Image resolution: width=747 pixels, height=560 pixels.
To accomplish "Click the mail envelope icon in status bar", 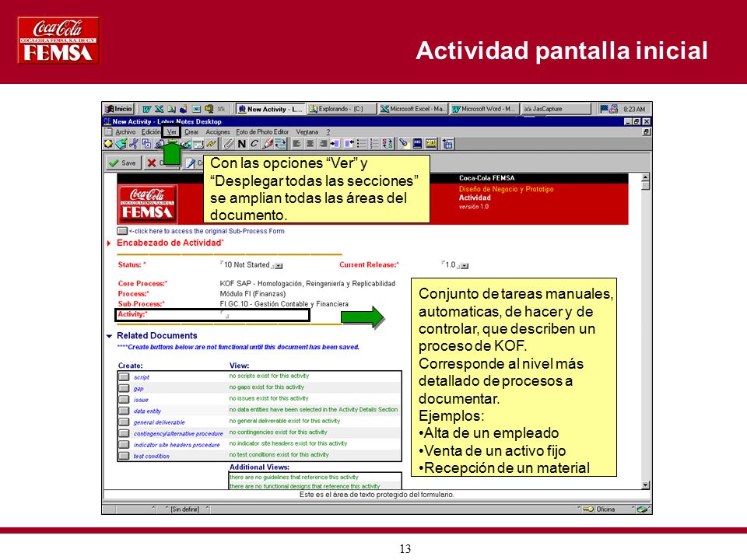I will (x=644, y=509).
